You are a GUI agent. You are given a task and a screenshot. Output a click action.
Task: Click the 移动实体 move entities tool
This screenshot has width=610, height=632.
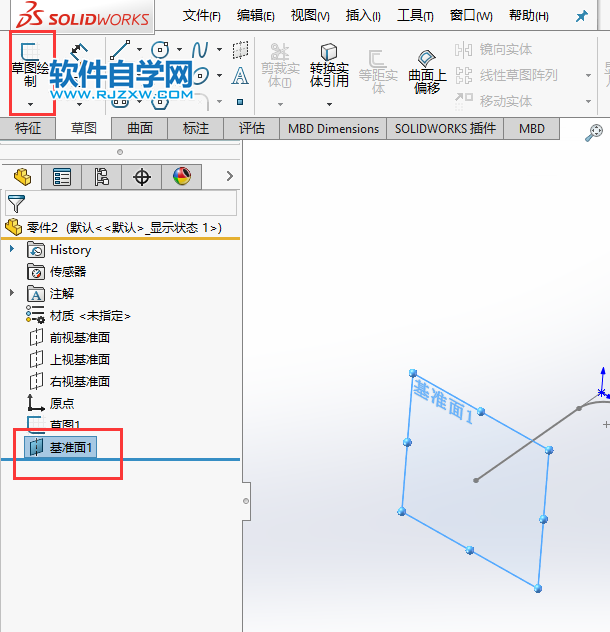tap(493, 101)
